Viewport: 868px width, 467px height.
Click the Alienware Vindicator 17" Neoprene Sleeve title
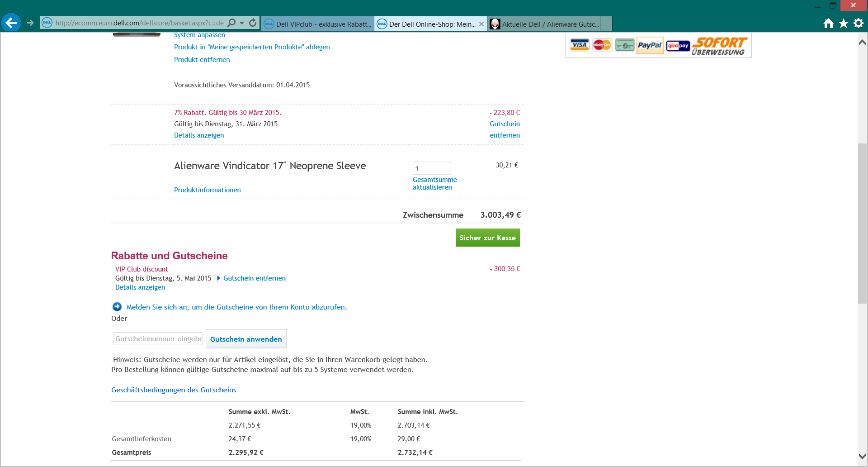point(270,166)
